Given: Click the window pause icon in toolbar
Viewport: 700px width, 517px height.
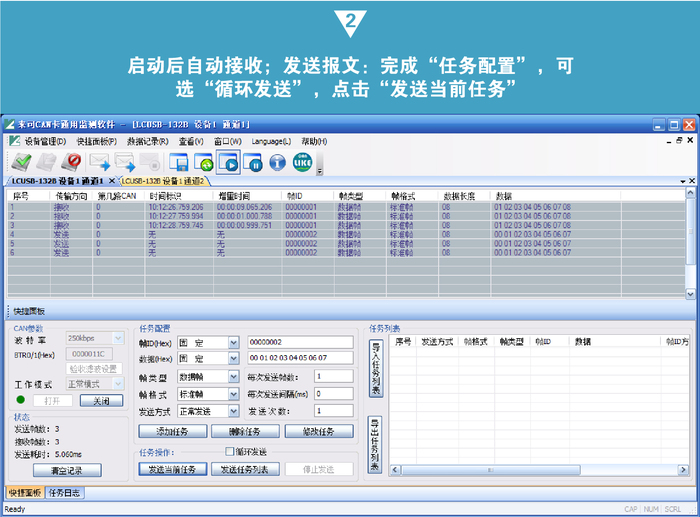Looking at the screenshot, I should point(252,162).
